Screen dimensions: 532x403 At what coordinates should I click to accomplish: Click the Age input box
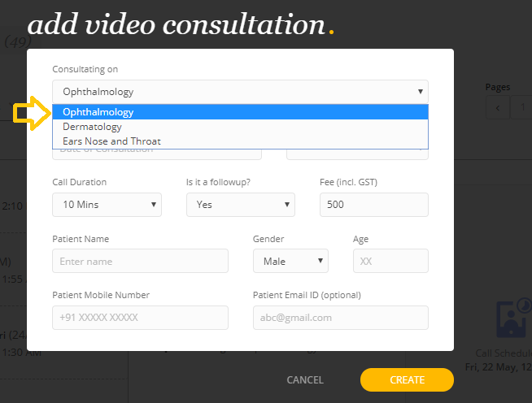tap(390, 262)
